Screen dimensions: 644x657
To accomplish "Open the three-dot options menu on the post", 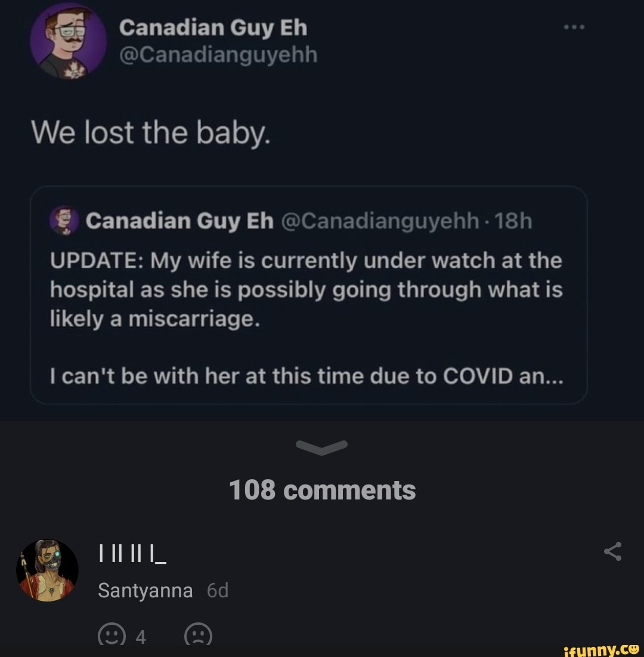I will coord(574,25).
